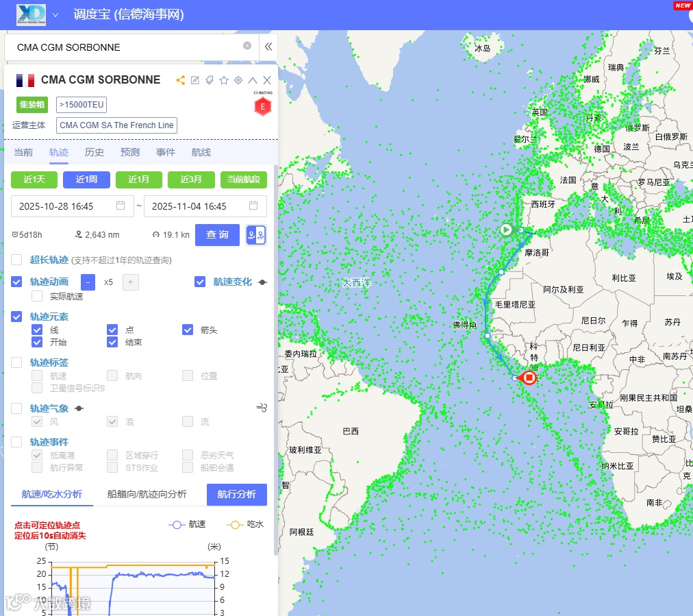Uncheck the 箭头 track element checkbox

tap(188, 330)
